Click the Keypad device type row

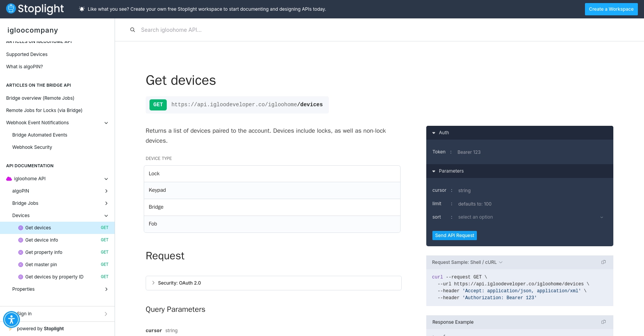tap(272, 190)
